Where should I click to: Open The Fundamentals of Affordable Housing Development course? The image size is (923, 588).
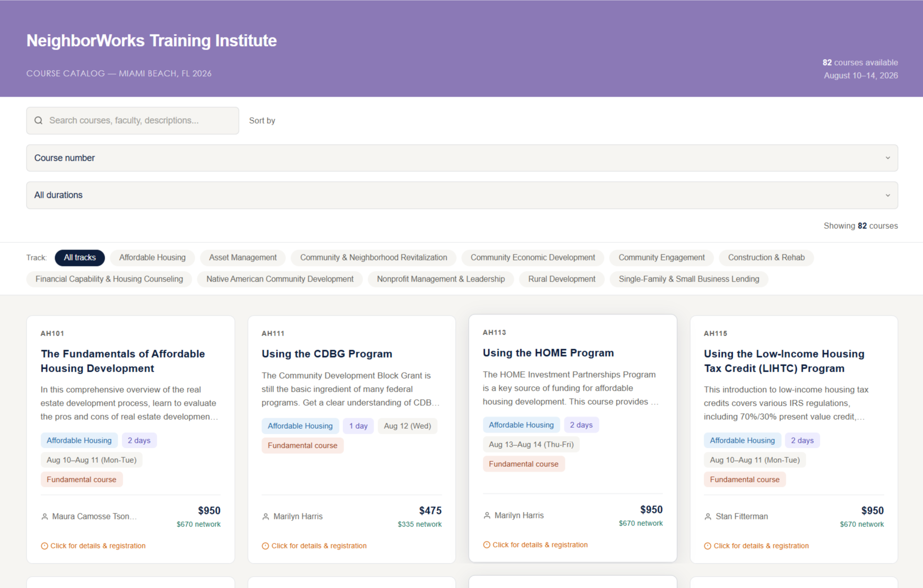pyautogui.click(x=123, y=361)
